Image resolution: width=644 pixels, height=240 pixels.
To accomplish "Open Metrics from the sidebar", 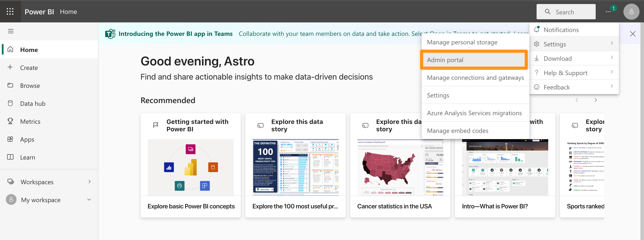I will (49, 121).
